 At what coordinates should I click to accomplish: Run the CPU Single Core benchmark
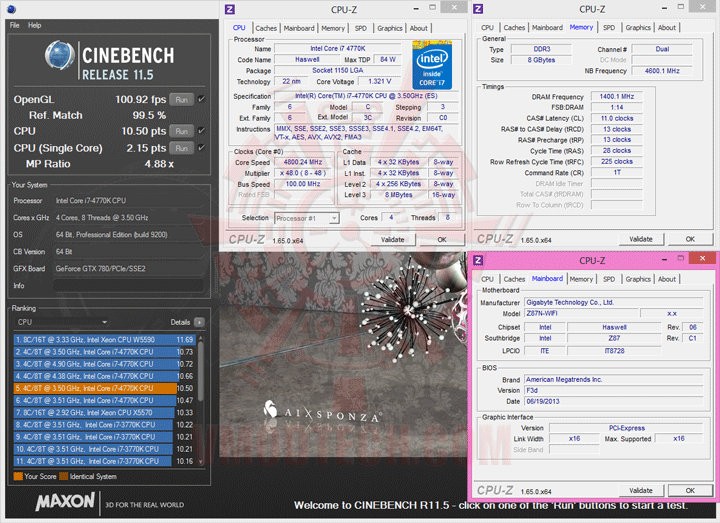(x=181, y=148)
